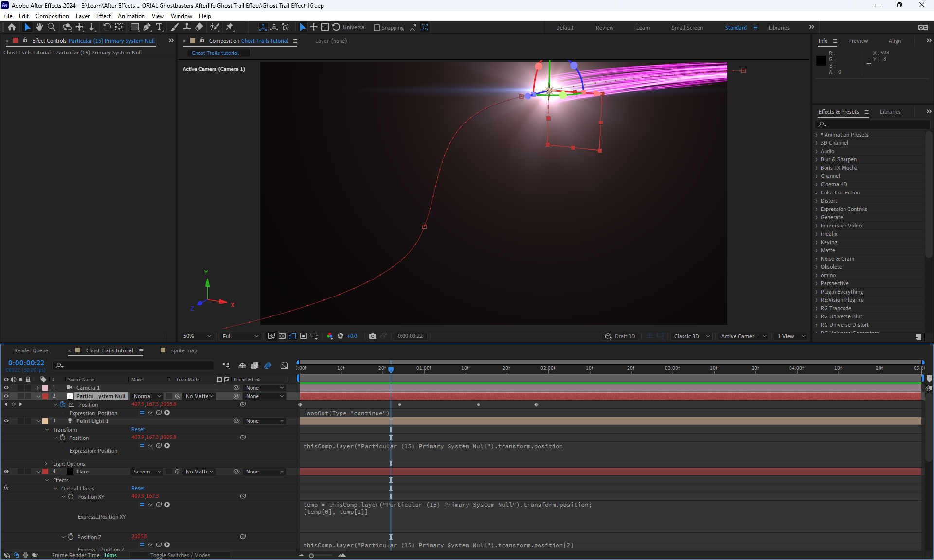Image resolution: width=934 pixels, height=560 pixels.
Task: Click the Point Light 1 label color swatch
Action: [45, 421]
